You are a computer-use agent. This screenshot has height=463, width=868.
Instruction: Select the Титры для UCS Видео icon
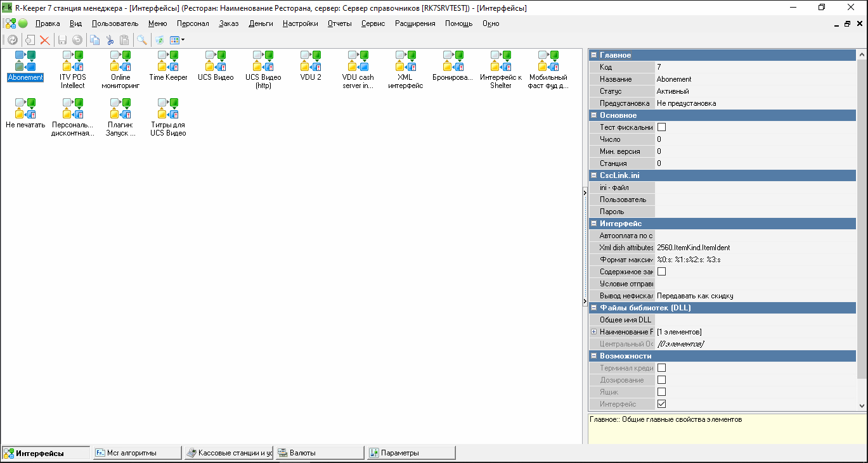pos(168,109)
